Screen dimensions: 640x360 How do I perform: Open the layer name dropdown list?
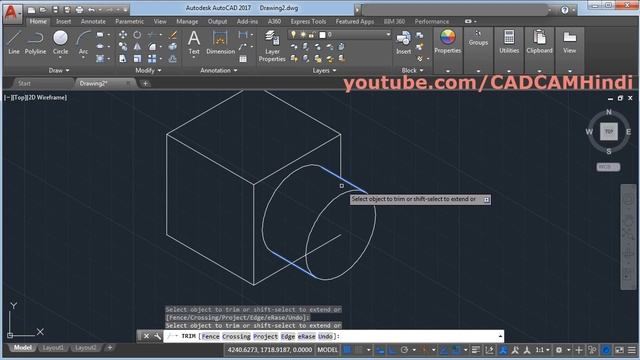coord(388,35)
